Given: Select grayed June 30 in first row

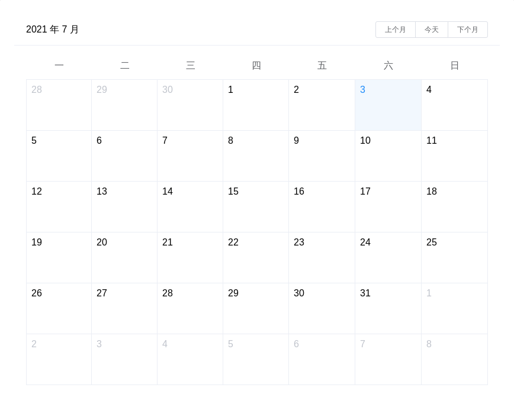Looking at the screenshot, I should coord(190,105).
